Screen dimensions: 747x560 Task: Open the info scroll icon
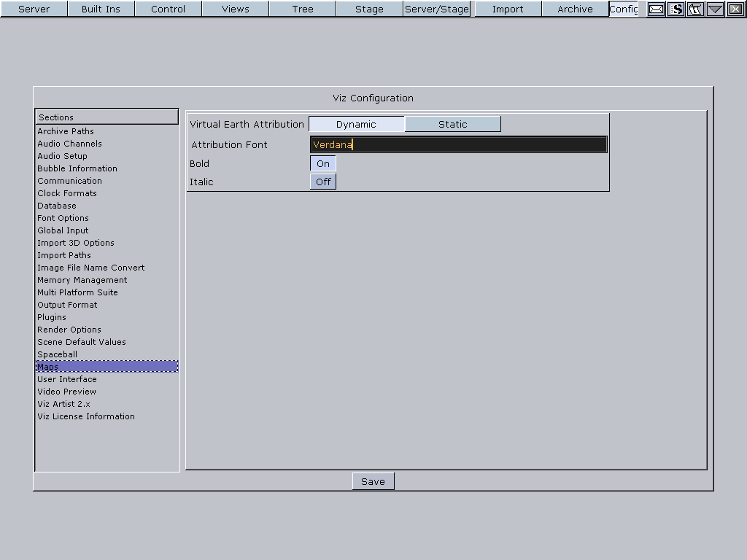(x=695, y=9)
